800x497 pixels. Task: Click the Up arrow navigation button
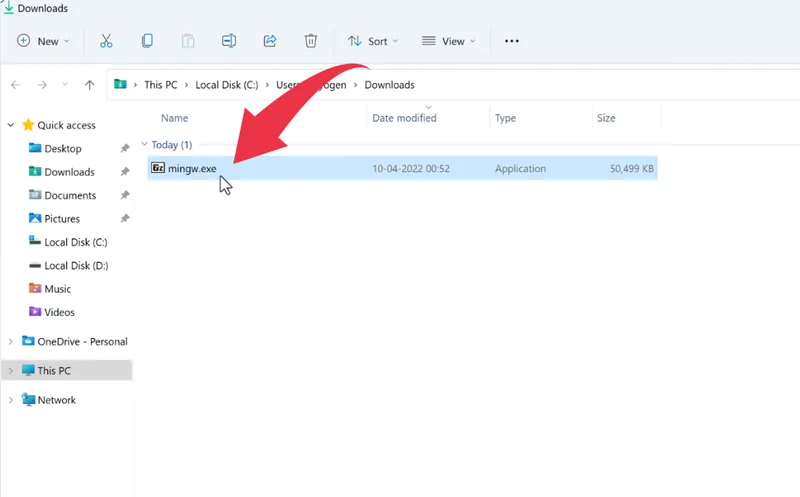pyautogui.click(x=90, y=85)
